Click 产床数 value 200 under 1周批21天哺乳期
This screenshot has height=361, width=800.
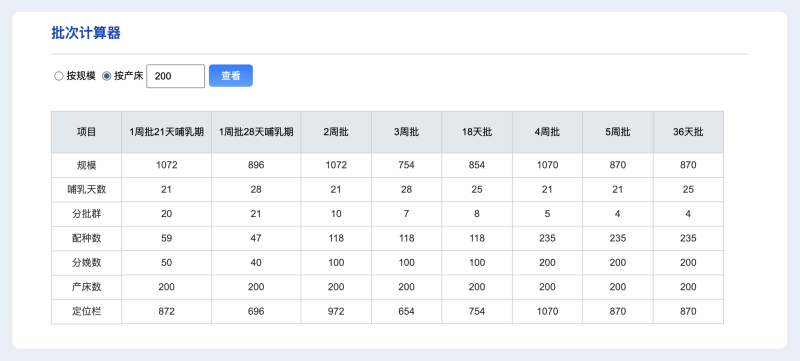(166, 287)
